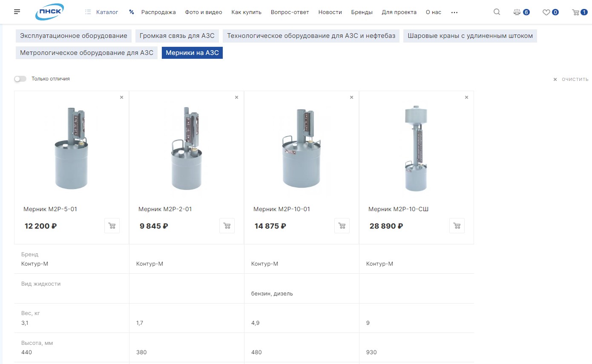The image size is (592, 364).
Task: Add Мерник М2Р-2-01 to cart
Action: coord(227,226)
